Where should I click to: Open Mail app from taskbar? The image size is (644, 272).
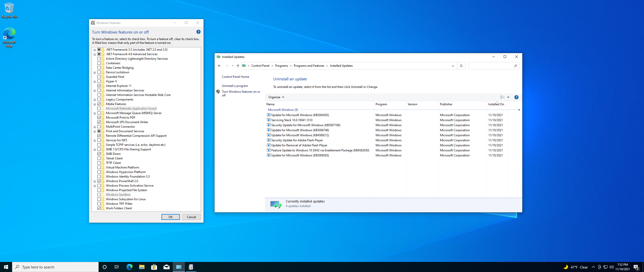[166, 267]
